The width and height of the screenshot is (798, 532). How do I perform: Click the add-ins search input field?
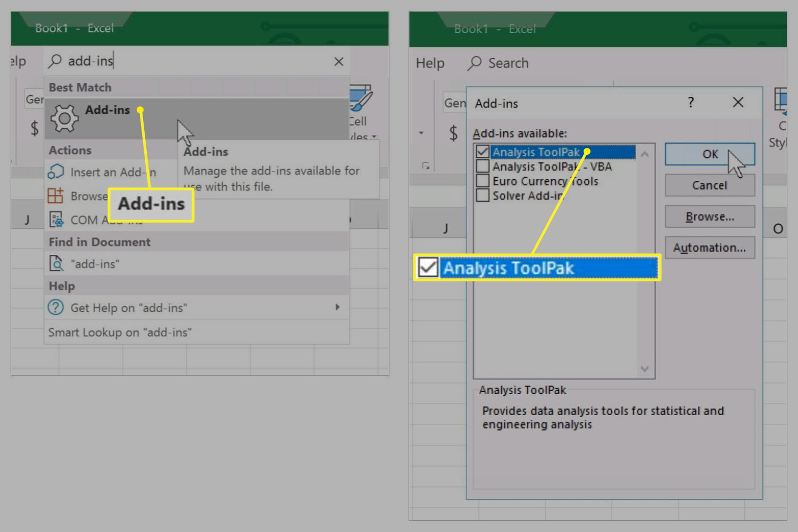pyautogui.click(x=197, y=61)
